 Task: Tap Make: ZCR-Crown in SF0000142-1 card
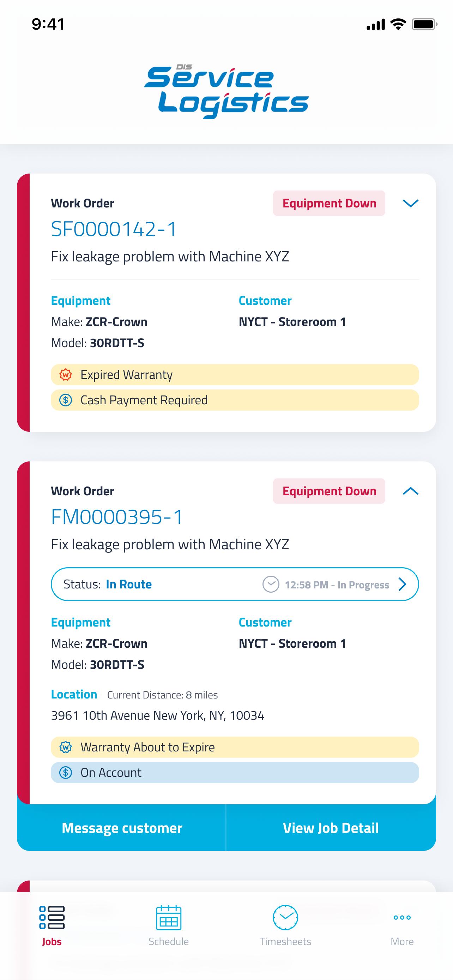[x=99, y=322]
